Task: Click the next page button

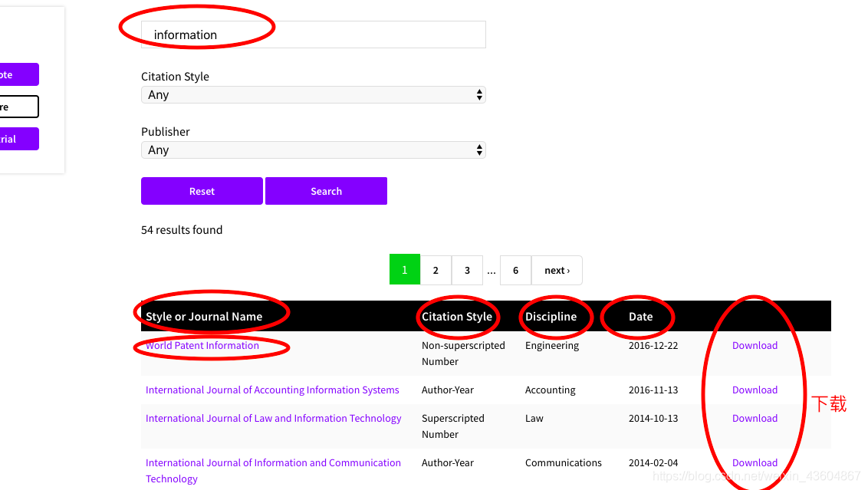Action: click(557, 270)
